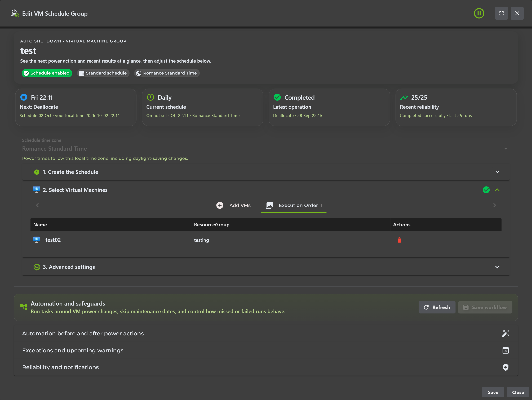The height and width of the screenshot is (400, 532).
Task: Click the Schedule enabled chip
Action: pyautogui.click(x=47, y=73)
